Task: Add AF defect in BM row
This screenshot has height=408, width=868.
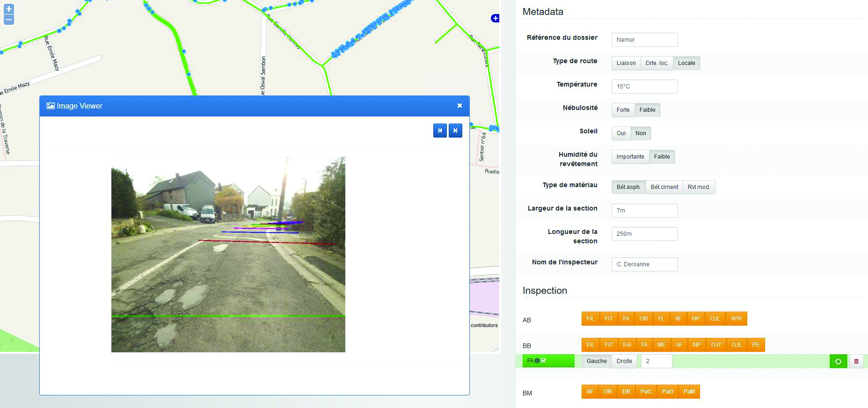Action: click(590, 392)
